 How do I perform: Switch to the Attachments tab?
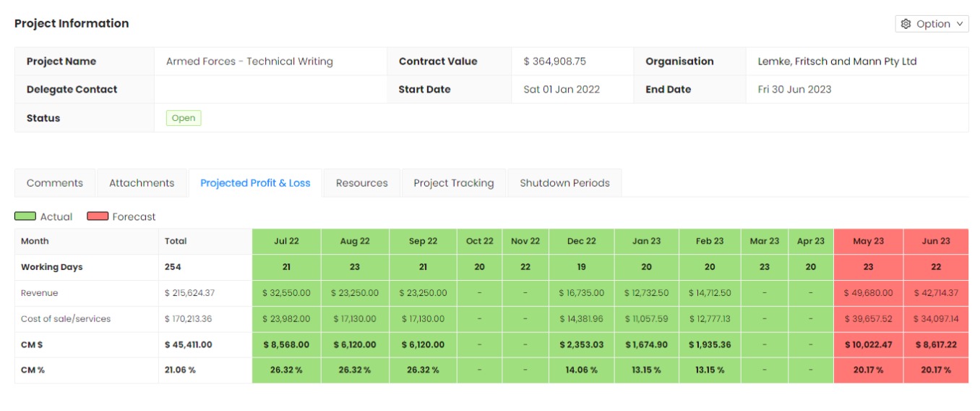point(142,183)
